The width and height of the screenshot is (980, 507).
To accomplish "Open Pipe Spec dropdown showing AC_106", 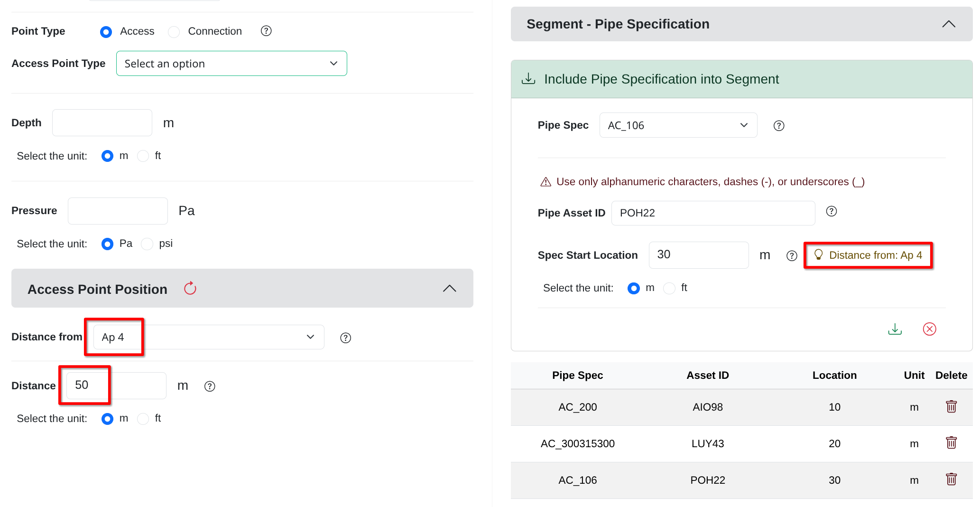I will pos(678,125).
